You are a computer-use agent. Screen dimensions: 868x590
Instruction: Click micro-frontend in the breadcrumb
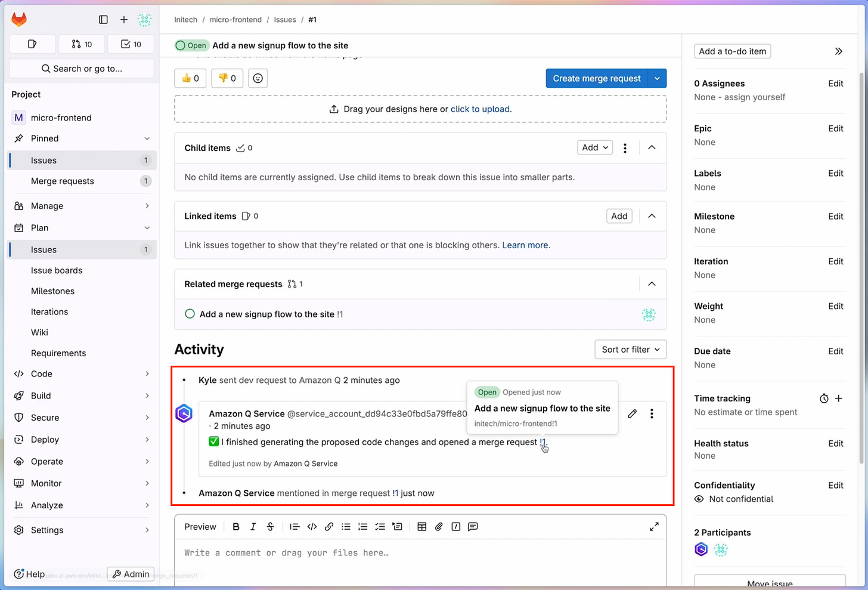(x=235, y=20)
